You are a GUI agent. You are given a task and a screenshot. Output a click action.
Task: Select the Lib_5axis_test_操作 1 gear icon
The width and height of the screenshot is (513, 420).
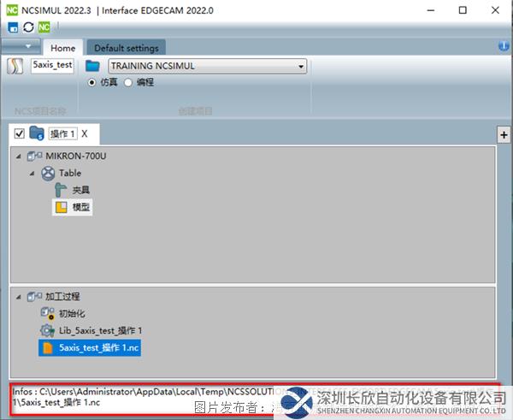click(x=47, y=330)
